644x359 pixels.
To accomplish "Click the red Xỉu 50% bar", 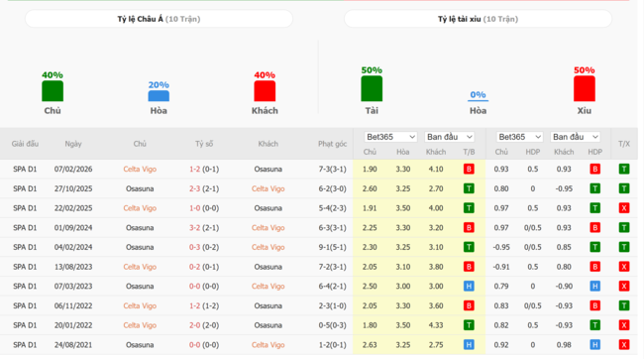I will [584, 88].
